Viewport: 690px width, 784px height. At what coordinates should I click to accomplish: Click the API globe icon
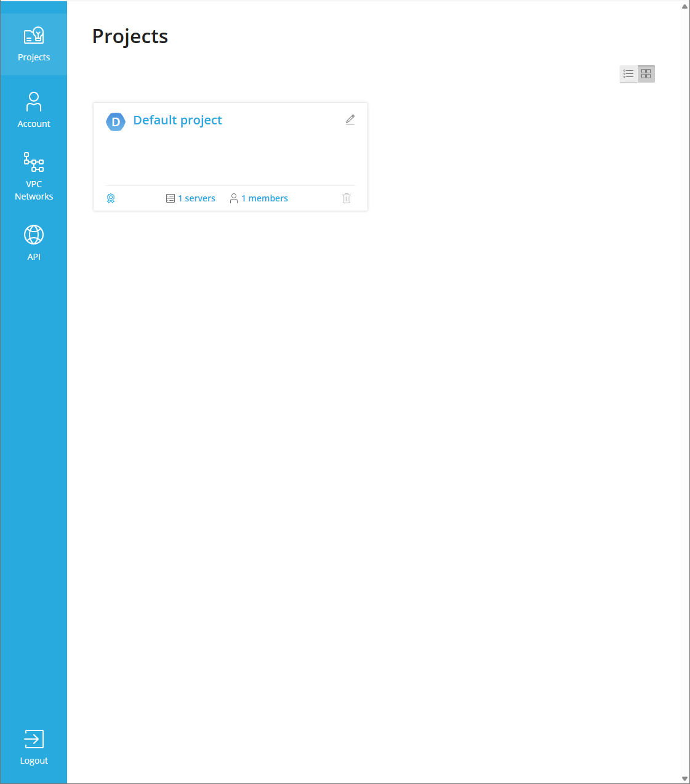coord(34,235)
